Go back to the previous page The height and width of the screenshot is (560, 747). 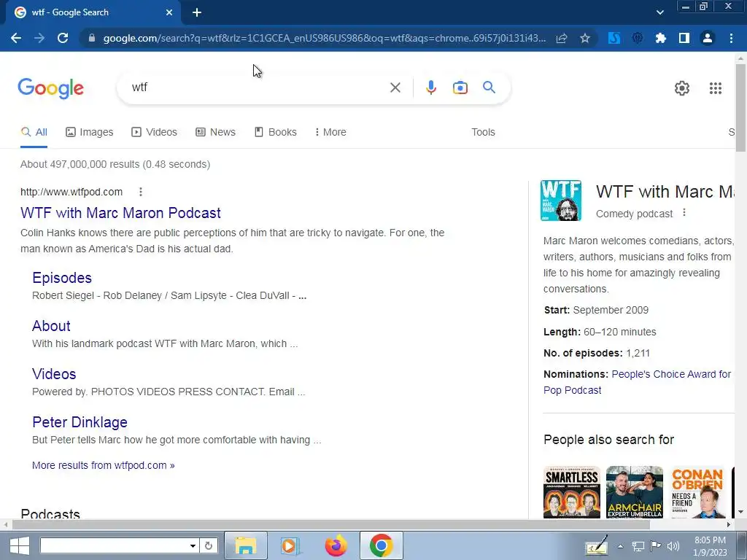pos(16,38)
